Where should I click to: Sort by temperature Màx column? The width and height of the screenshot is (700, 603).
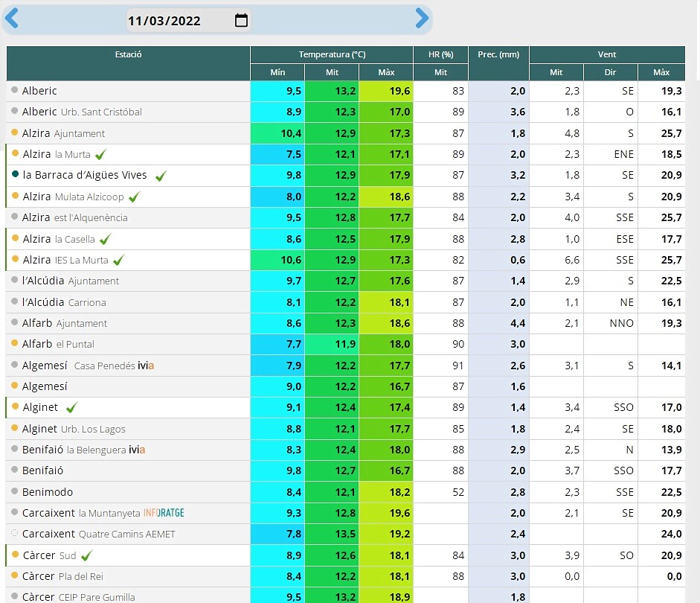point(386,72)
